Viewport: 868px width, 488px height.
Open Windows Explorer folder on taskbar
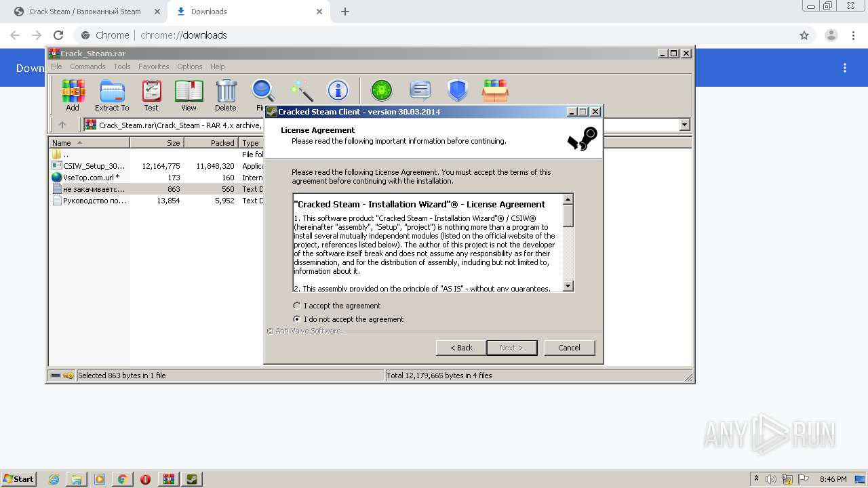(77, 479)
